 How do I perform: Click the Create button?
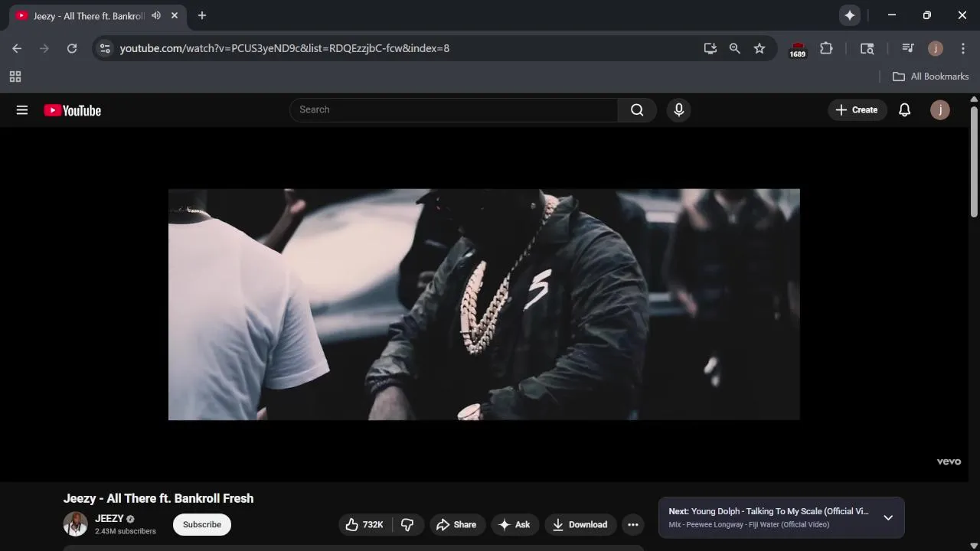tap(857, 110)
